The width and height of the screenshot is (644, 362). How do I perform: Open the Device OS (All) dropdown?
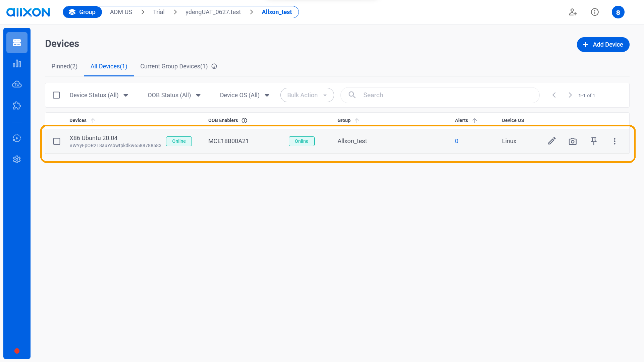point(244,95)
